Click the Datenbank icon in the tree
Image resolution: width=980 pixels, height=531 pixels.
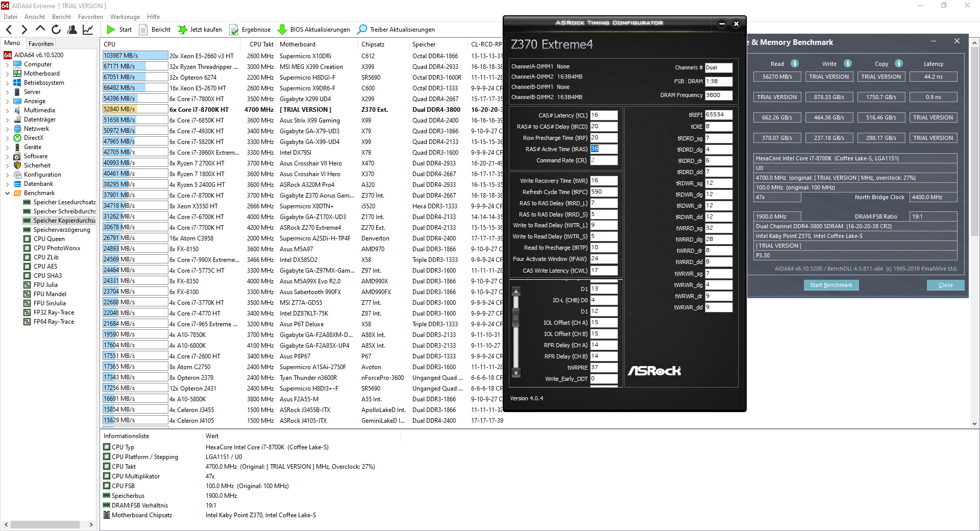pyautogui.click(x=17, y=184)
